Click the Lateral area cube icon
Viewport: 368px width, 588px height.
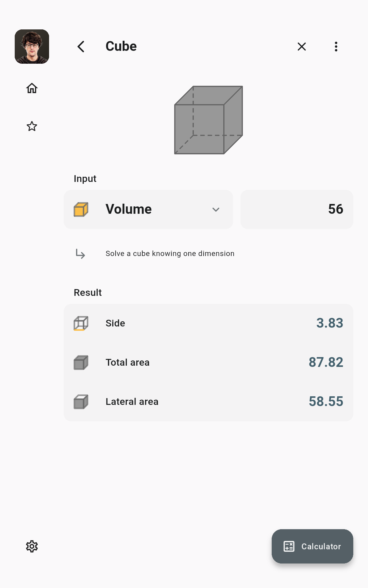[x=81, y=402]
